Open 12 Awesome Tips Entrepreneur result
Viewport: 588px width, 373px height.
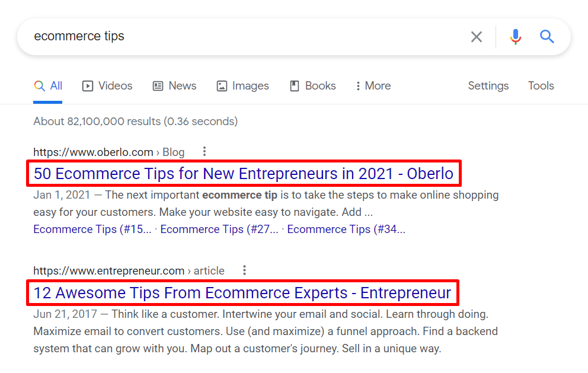(242, 293)
